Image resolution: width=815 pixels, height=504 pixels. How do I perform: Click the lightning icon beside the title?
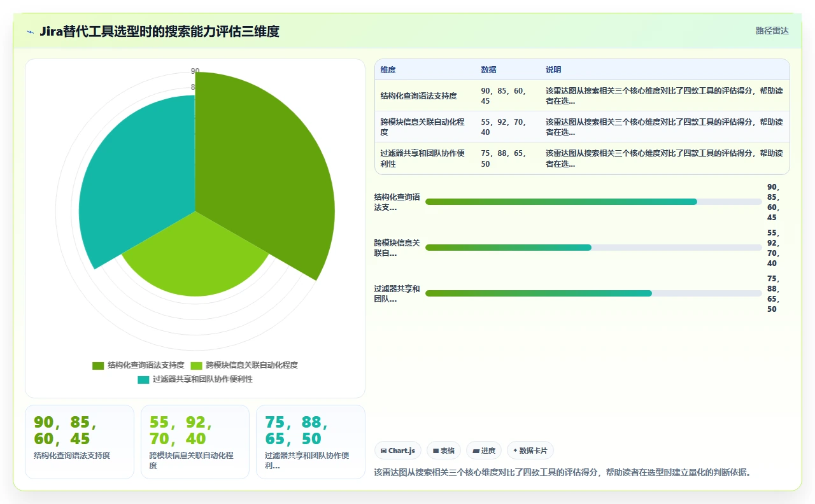pyautogui.click(x=31, y=32)
